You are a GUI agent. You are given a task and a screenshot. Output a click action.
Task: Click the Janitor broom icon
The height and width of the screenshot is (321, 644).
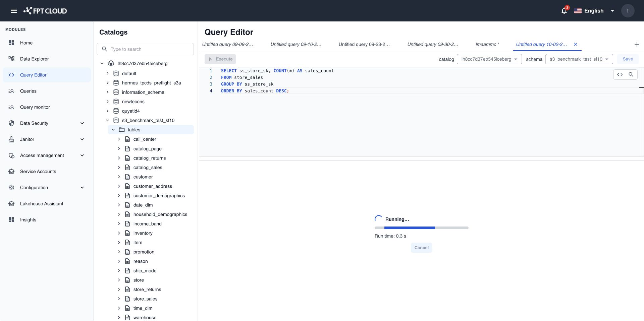(11, 139)
